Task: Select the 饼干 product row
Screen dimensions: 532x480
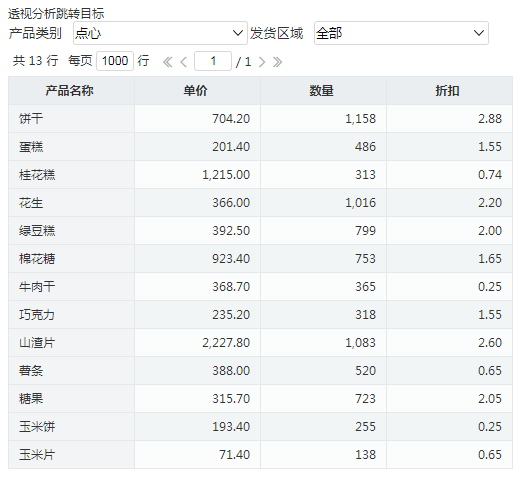Action: (260, 119)
